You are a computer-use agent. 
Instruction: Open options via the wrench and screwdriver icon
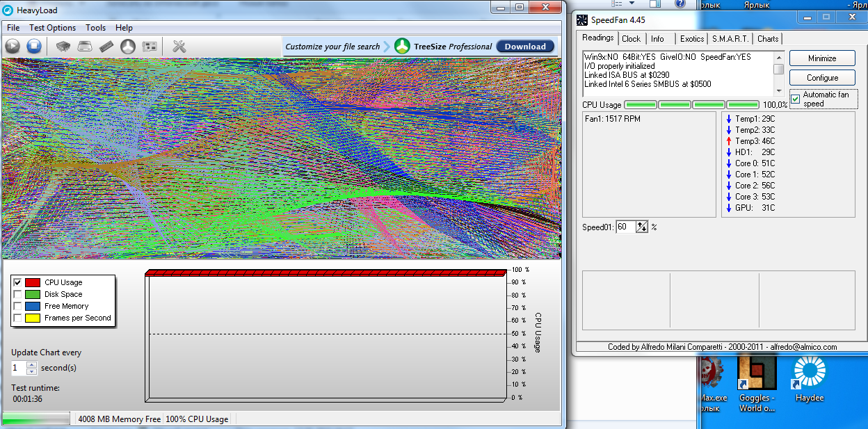(179, 47)
